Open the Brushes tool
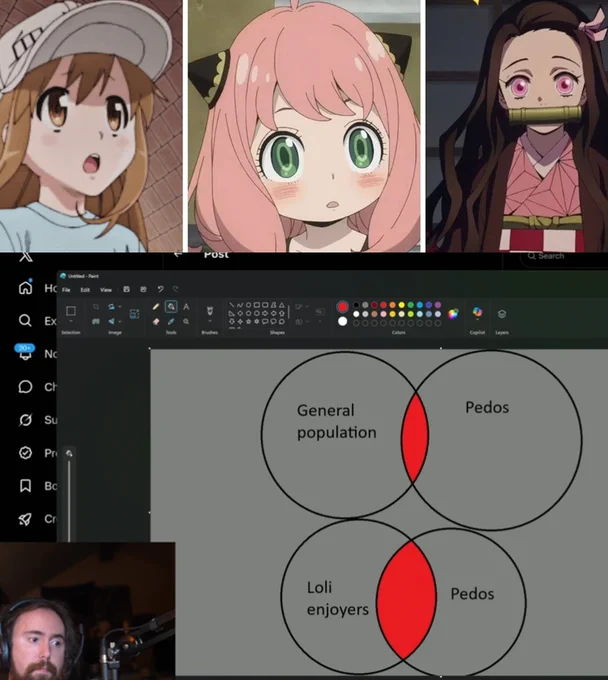The height and width of the screenshot is (680, 608). tap(210, 311)
